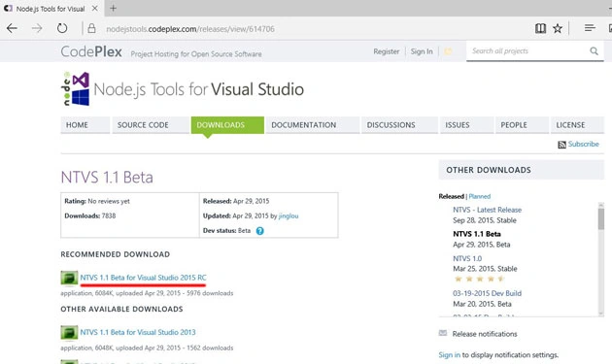Open the LICENSE tab
Viewport: 612px width, 364px height.
578,125
